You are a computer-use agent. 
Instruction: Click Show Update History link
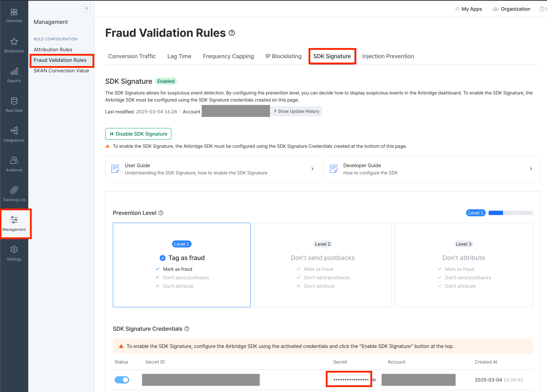296,111
